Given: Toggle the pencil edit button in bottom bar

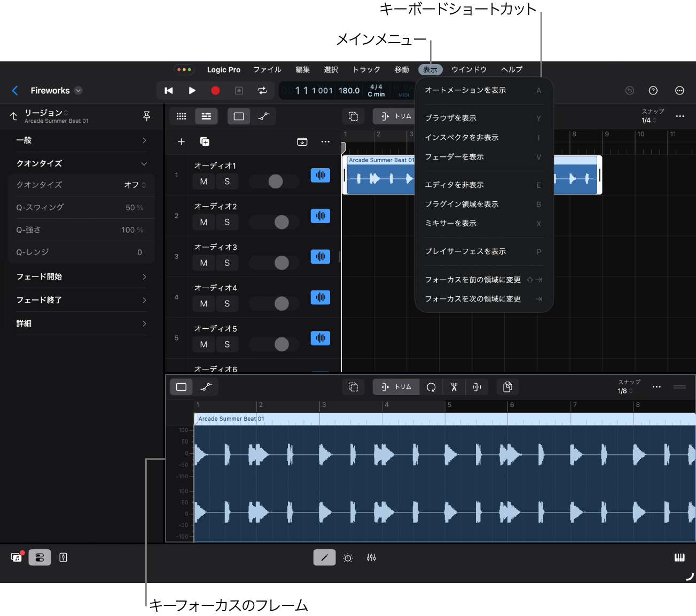Looking at the screenshot, I should (x=324, y=558).
